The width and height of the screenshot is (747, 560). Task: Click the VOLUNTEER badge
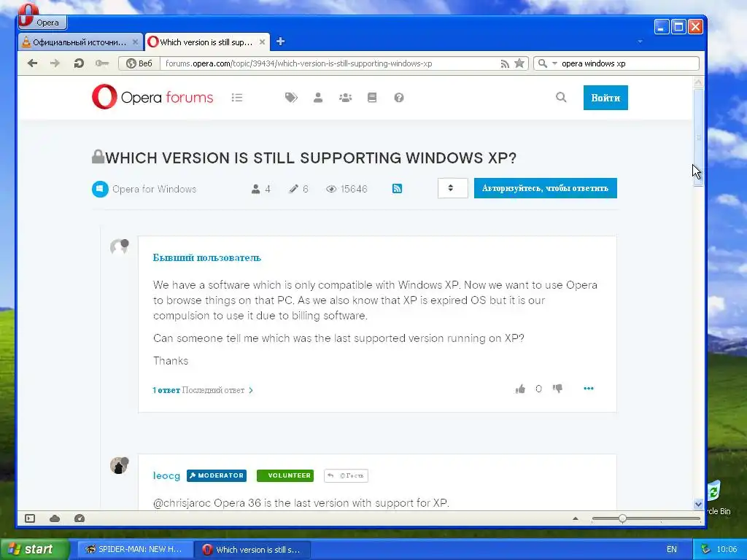click(285, 475)
